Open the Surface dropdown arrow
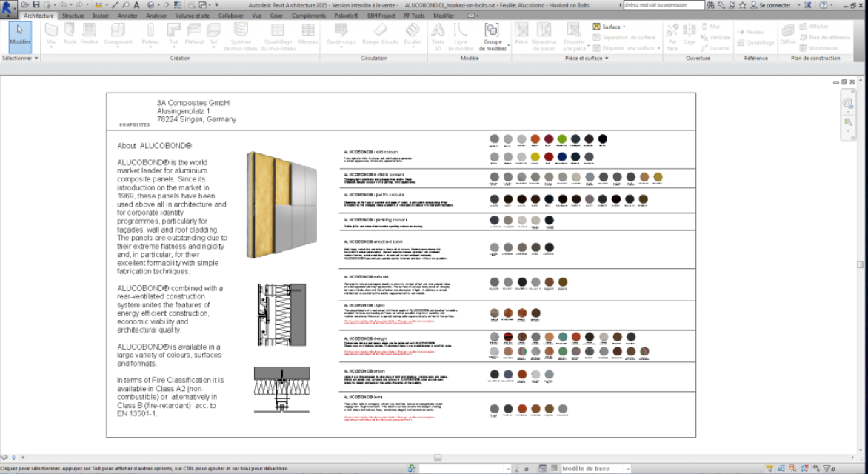Screen dimensions: 868x474 tap(624, 27)
